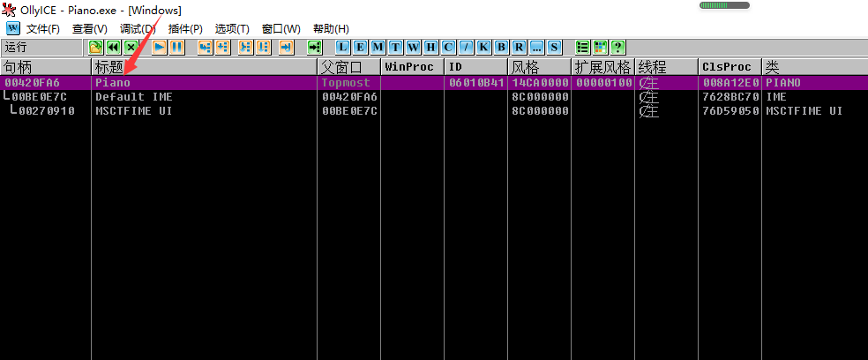Show Call stack window (K)

(x=483, y=47)
